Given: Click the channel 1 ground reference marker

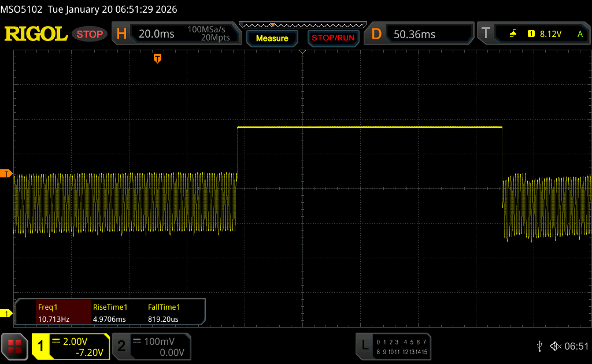Looking at the screenshot, I should [6, 313].
